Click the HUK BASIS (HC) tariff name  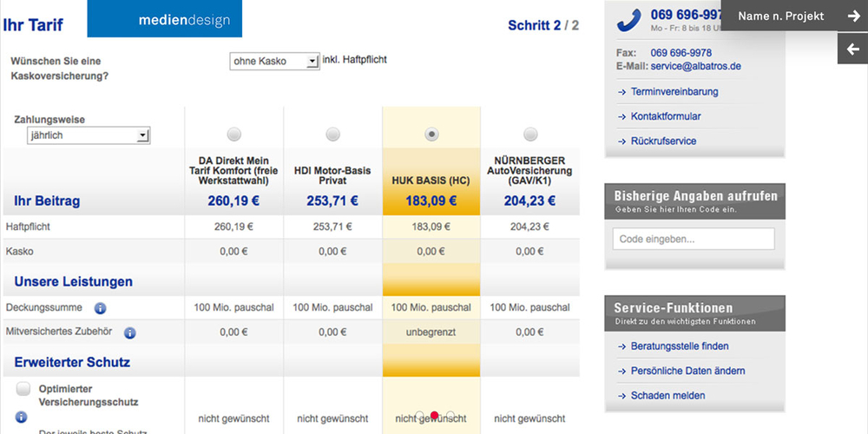(x=431, y=181)
